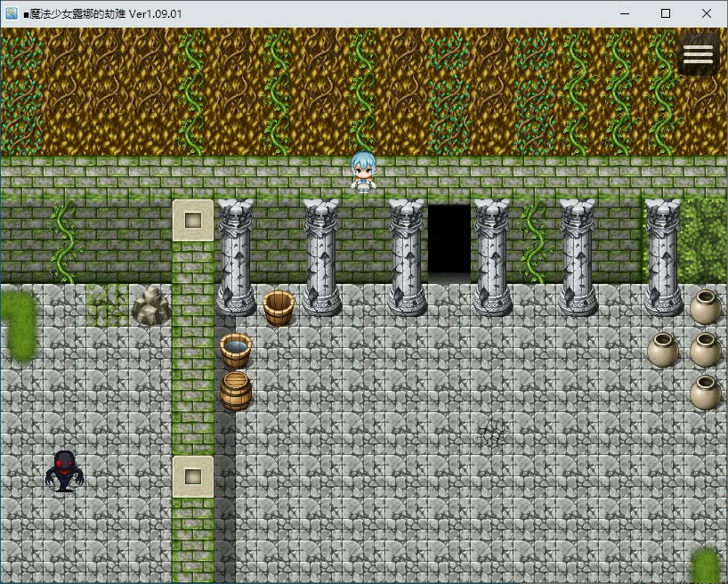Click the topmost clay pot on the right

[705, 307]
